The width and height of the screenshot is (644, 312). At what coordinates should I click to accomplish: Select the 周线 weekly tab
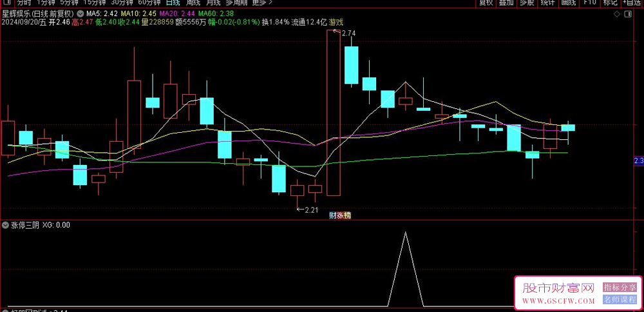(x=193, y=3)
